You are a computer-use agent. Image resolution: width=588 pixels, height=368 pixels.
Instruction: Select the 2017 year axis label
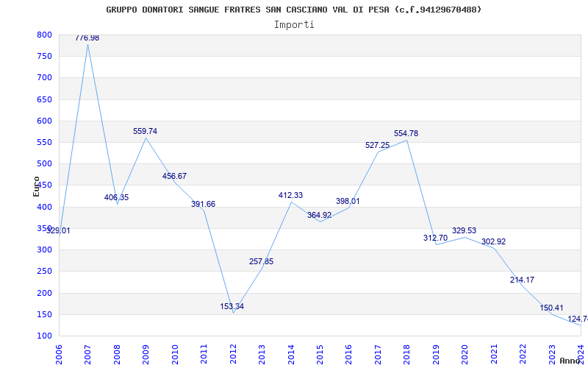tap(378, 354)
